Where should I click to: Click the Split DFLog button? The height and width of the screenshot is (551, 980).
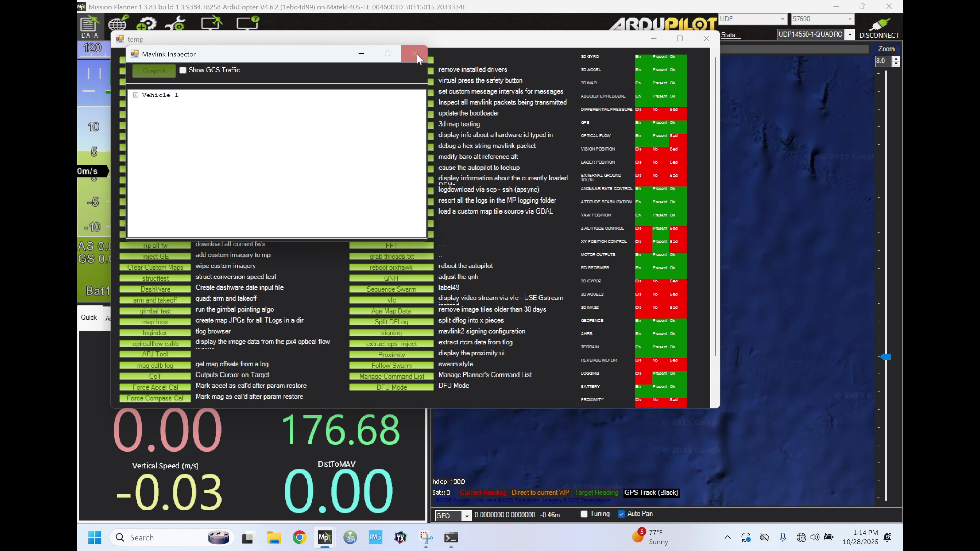391,322
